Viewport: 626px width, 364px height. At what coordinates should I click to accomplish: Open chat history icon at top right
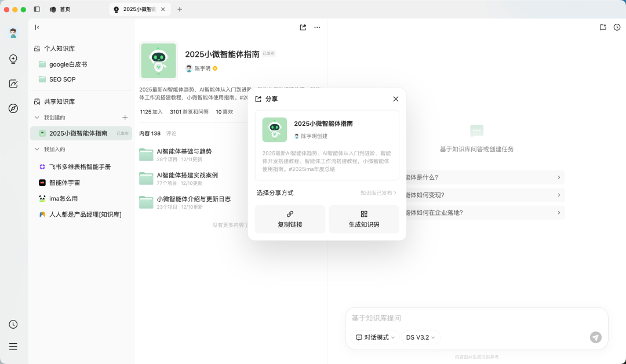(617, 27)
